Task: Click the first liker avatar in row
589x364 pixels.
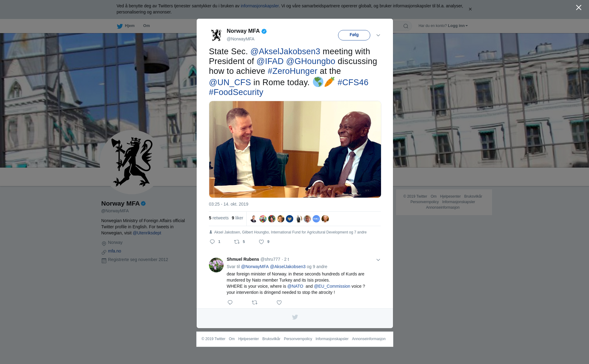Action: tap(254, 219)
